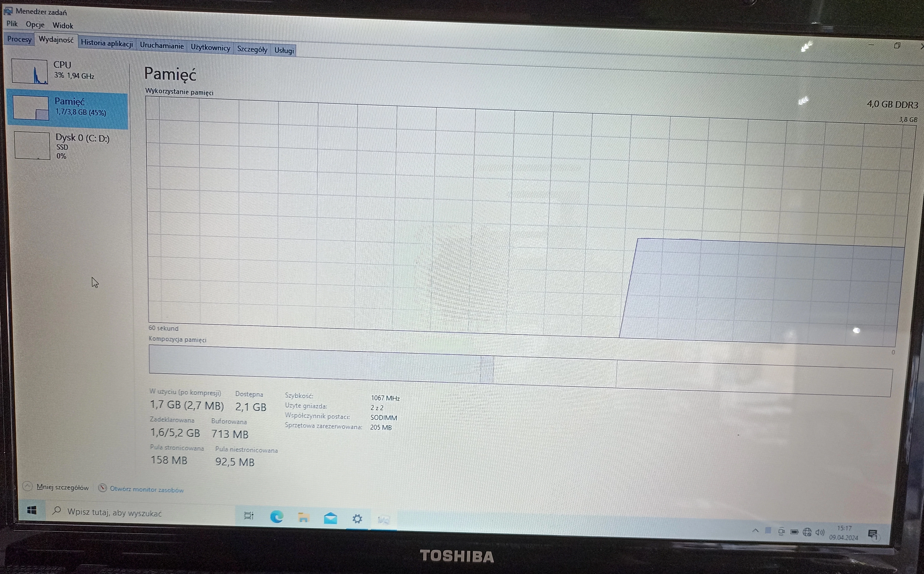Image resolution: width=924 pixels, height=574 pixels.
Task: Click the Windows Start button
Action: [32, 511]
